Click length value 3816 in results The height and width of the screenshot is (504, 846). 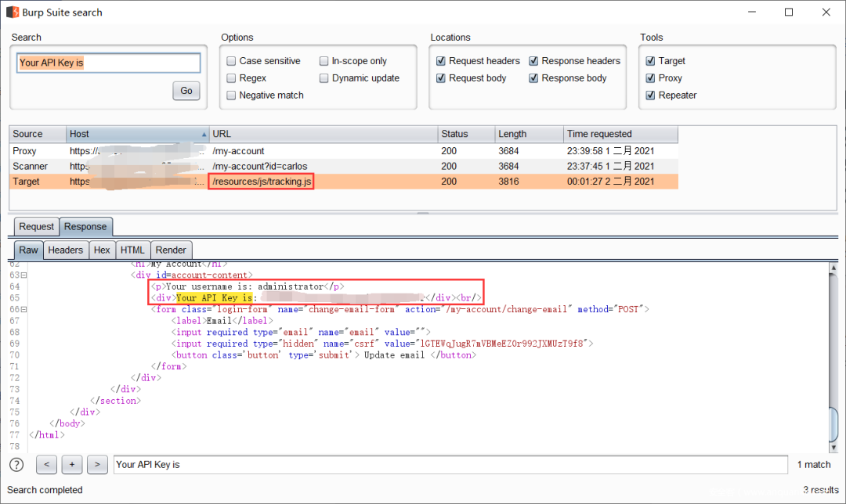(508, 182)
